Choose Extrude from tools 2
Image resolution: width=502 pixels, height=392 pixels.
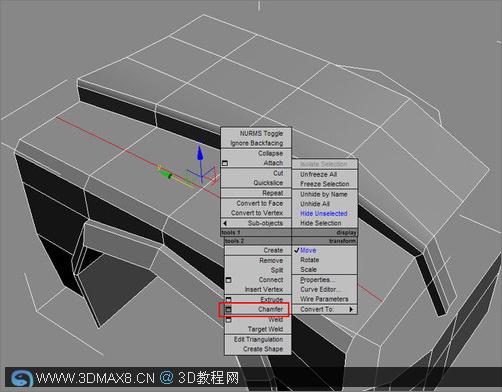[271, 299]
